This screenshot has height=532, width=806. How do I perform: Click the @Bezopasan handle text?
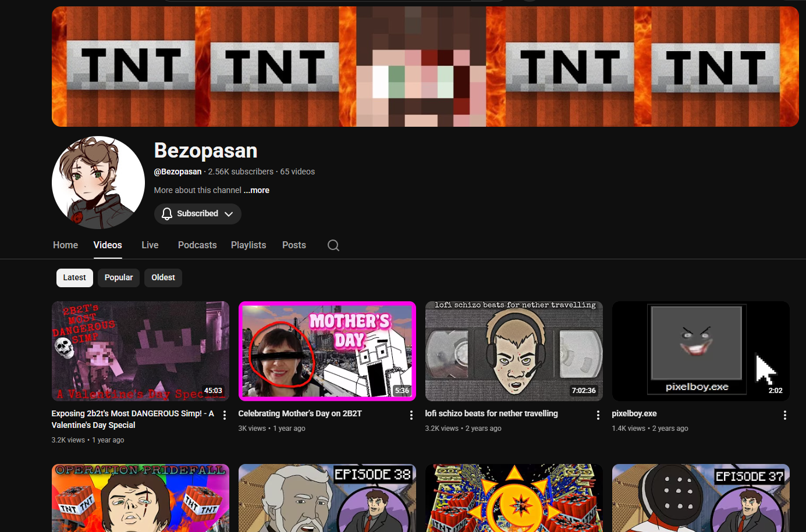(177, 172)
